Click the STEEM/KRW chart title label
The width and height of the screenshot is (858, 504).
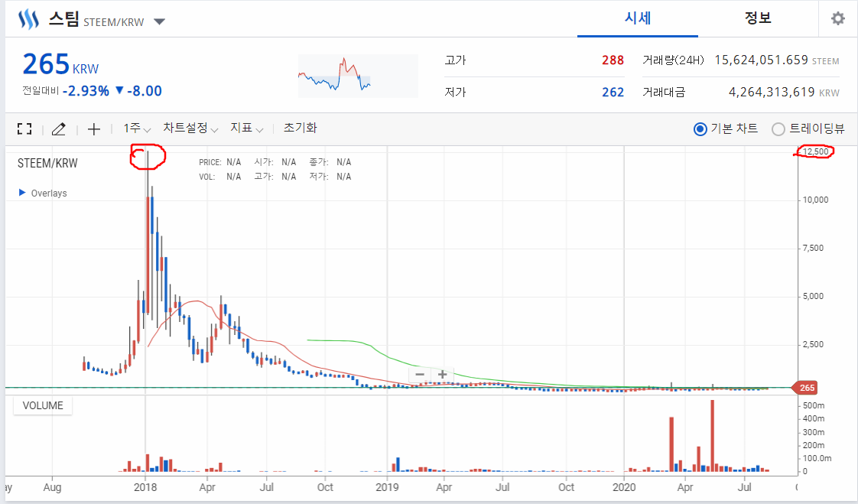[x=47, y=163]
